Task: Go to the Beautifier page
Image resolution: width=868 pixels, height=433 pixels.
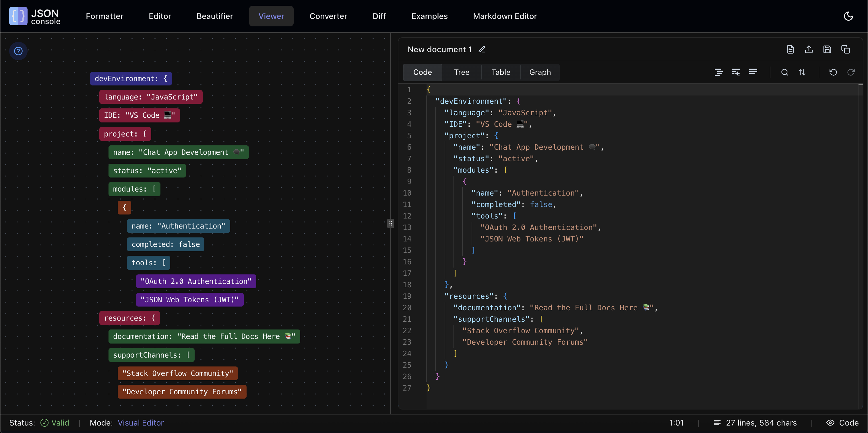Action: coord(215,16)
